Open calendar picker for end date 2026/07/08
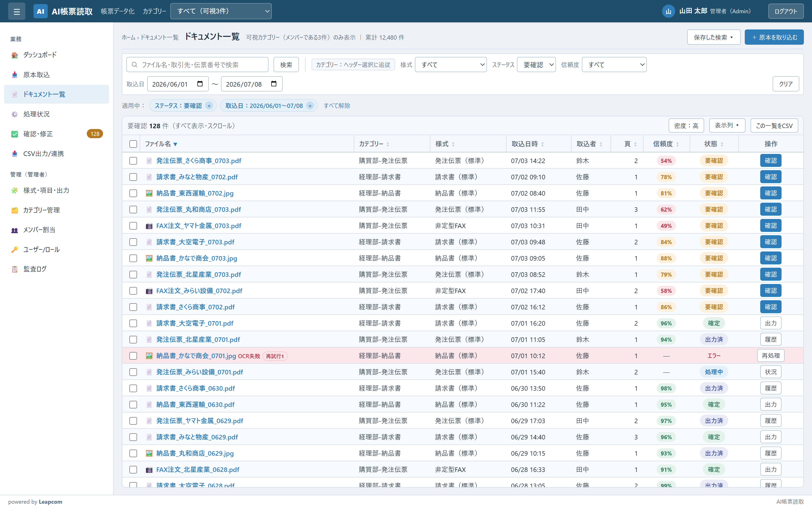Viewport: 812px width, 508px height. point(274,84)
